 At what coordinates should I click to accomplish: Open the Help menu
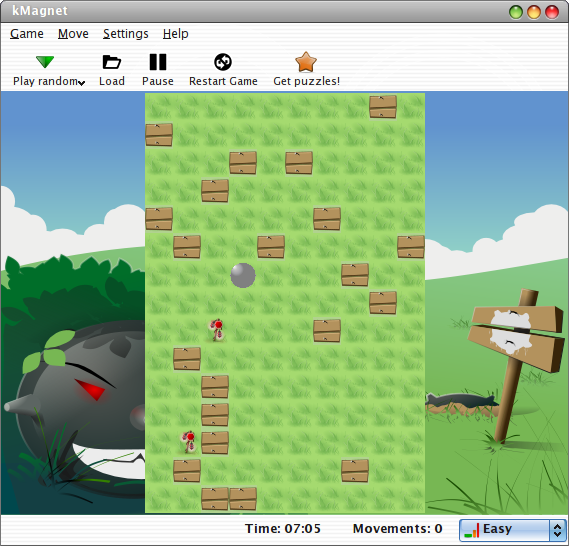click(x=176, y=34)
